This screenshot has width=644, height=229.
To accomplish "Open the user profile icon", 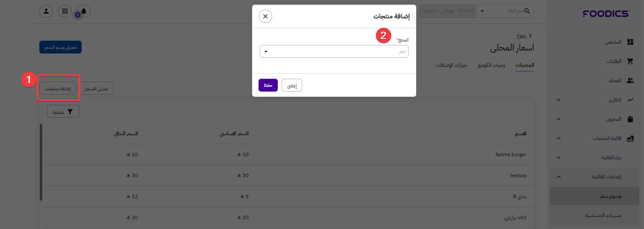I will [46, 11].
